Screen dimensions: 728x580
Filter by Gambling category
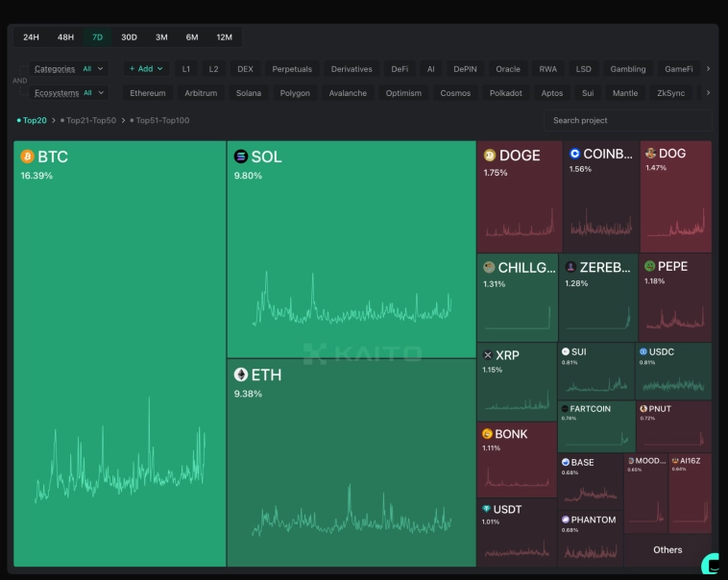628,69
